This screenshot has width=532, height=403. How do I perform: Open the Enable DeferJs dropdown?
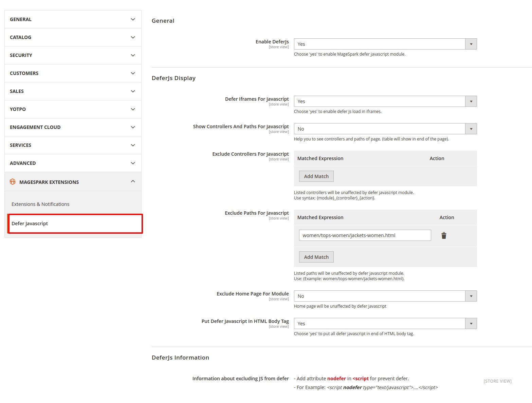tap(385, 44)
